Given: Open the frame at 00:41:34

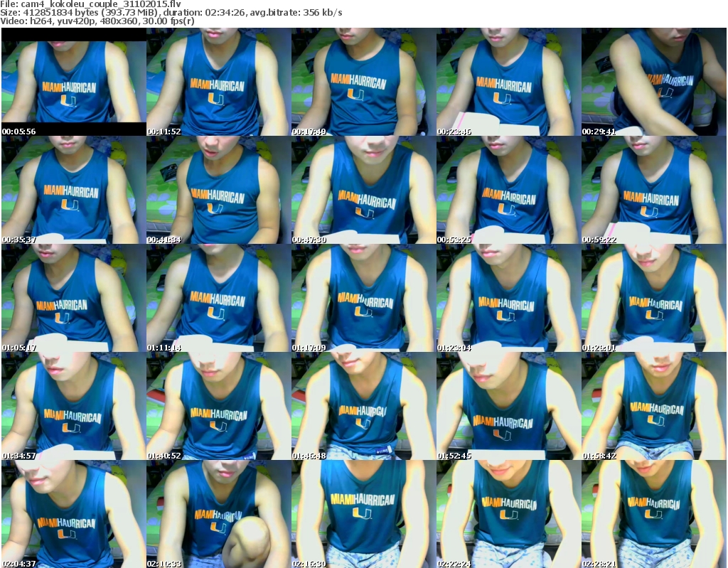Looking at the screenshot, I should tap(219, 190).
